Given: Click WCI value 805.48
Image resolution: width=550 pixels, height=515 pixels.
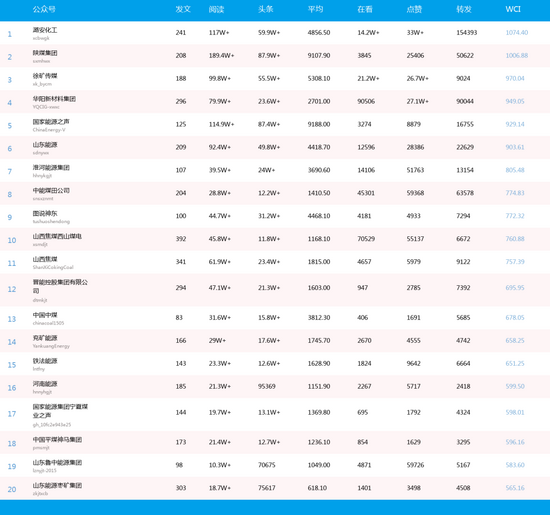Looking at the screenshot, I should point(515,170).
